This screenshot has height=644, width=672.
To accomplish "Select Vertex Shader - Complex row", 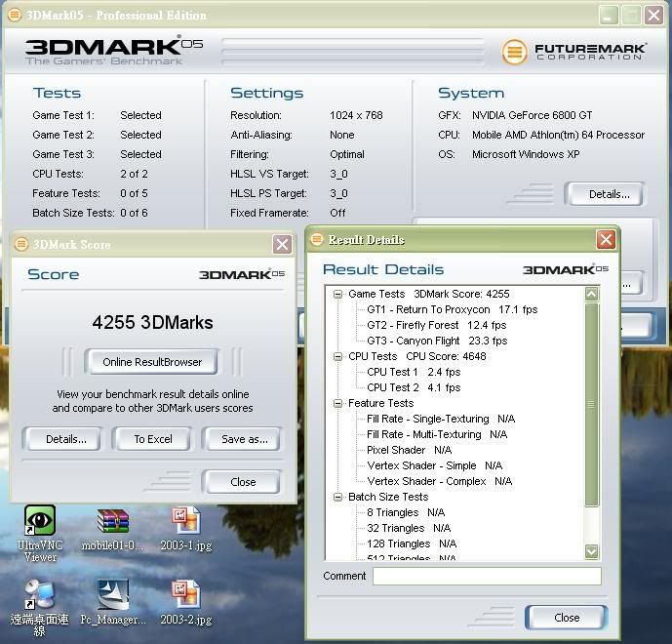I will click(439, 481).
